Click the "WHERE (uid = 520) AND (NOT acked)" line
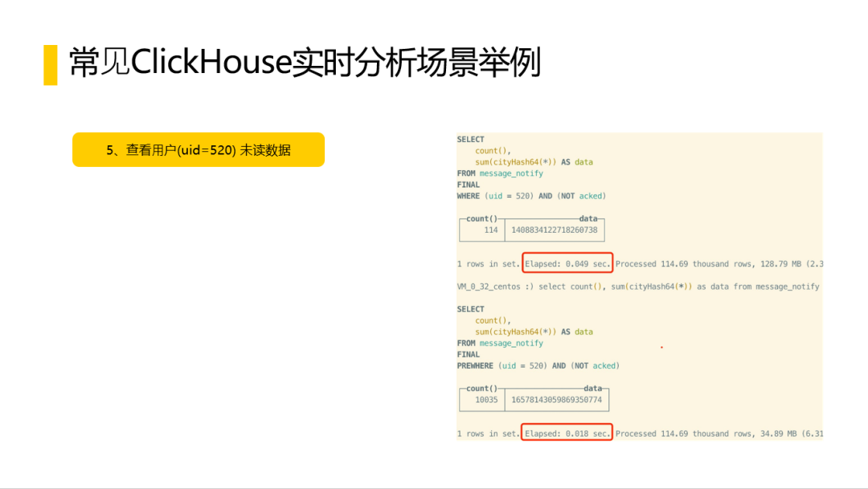This screenshot has height=489, width=868. [531, 196]
